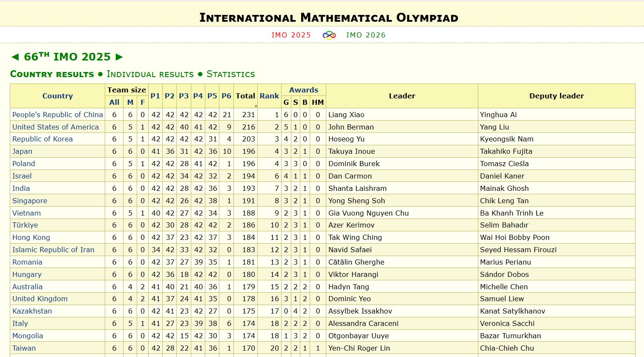Click the Awards group header

coord(304,90)
